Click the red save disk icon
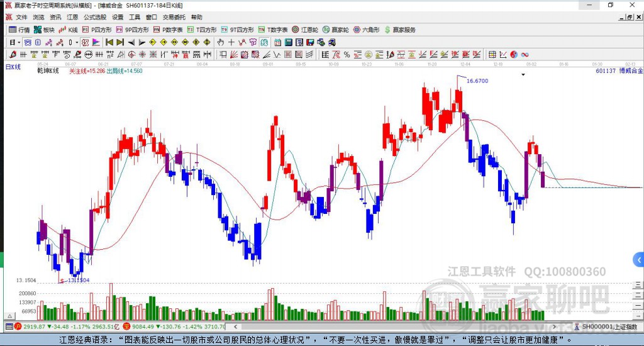Image resolution: width=644 pixels, height=346 pixels. tap(310, 42)
